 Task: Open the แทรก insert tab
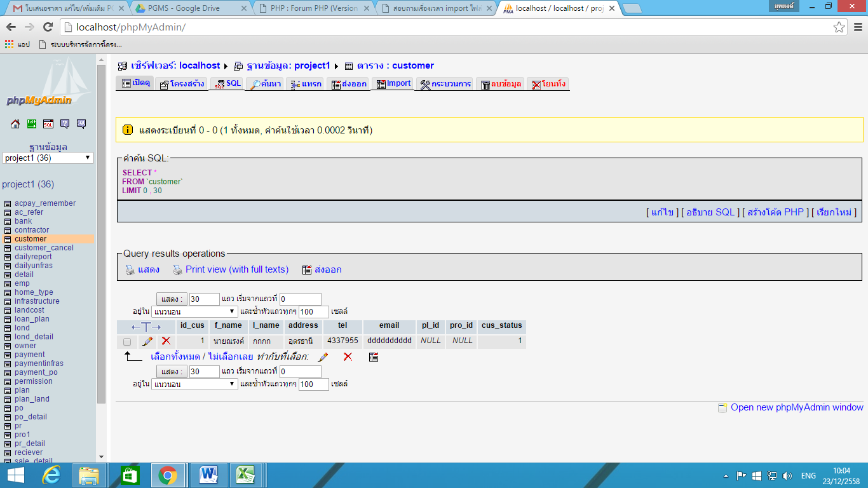pyautogui.click(x=305, y=83)
